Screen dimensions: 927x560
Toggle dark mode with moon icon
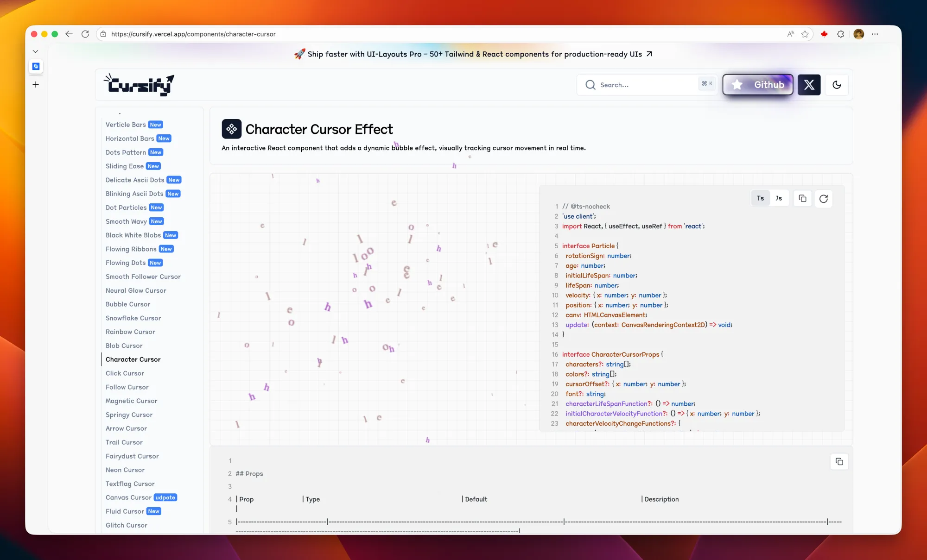click(837, 85)
